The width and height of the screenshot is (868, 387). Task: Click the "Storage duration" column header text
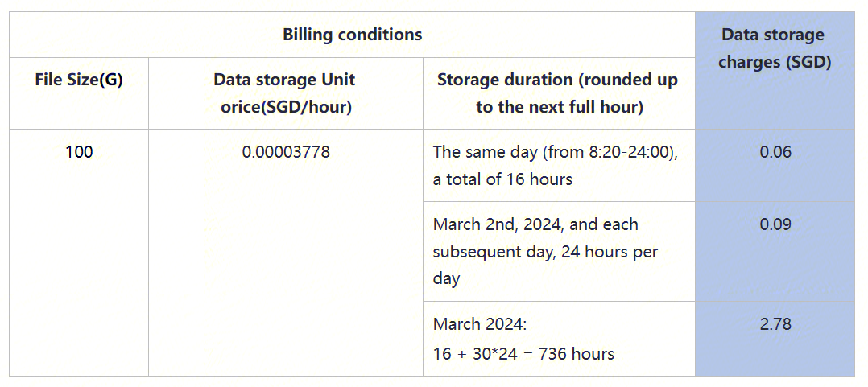(x=557, y=80)
